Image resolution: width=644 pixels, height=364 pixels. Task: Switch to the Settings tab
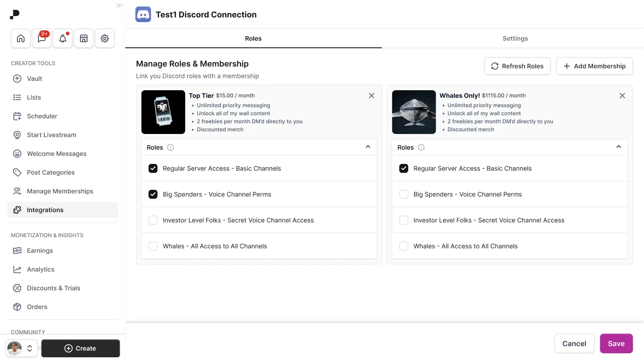(x=515, y=38)
